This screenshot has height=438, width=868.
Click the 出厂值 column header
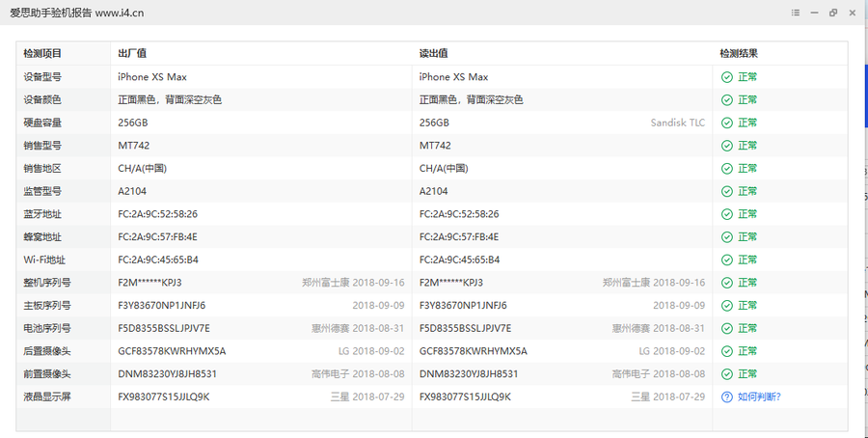coord(132,54)
